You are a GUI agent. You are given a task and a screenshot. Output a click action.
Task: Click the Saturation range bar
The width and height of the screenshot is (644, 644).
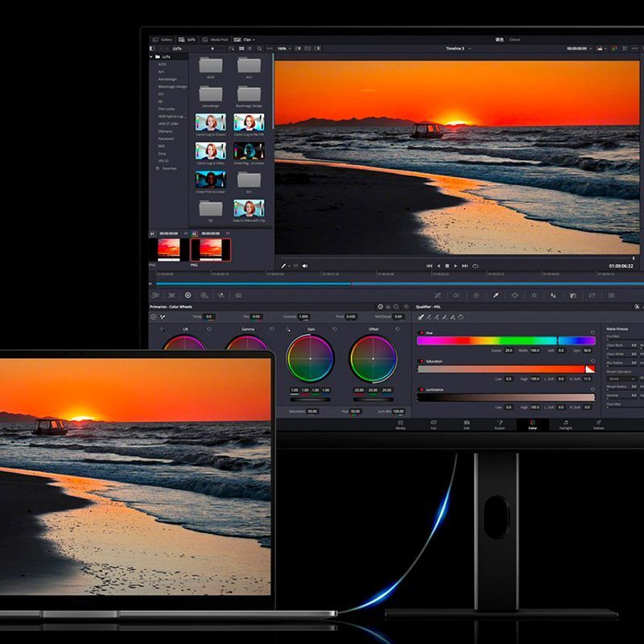point(506,369)
